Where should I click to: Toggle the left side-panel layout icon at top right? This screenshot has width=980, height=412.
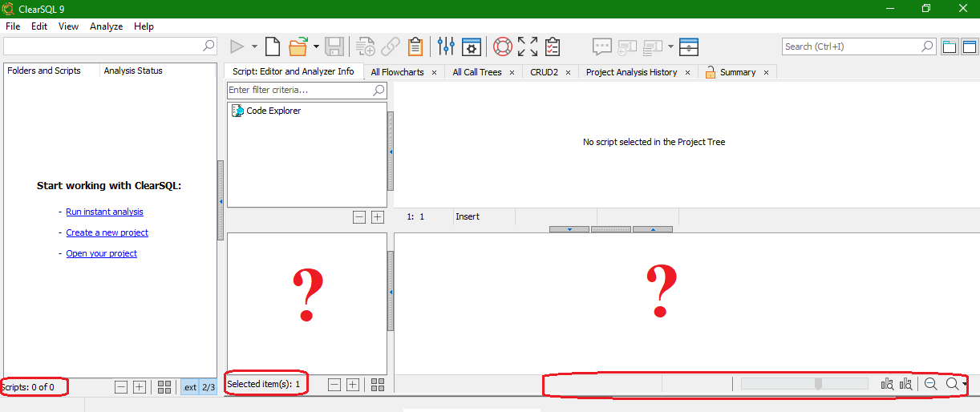pyautogui.click(x=950, y=46)
